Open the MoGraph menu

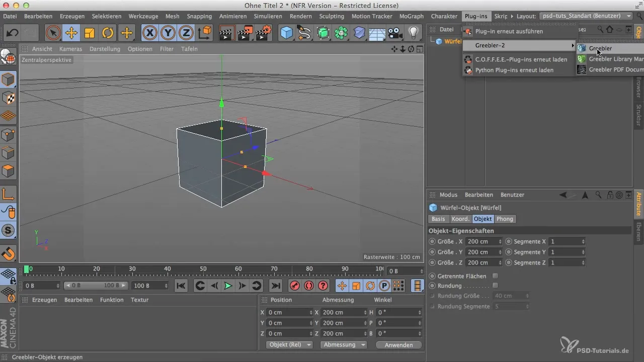tap(412, 16)
